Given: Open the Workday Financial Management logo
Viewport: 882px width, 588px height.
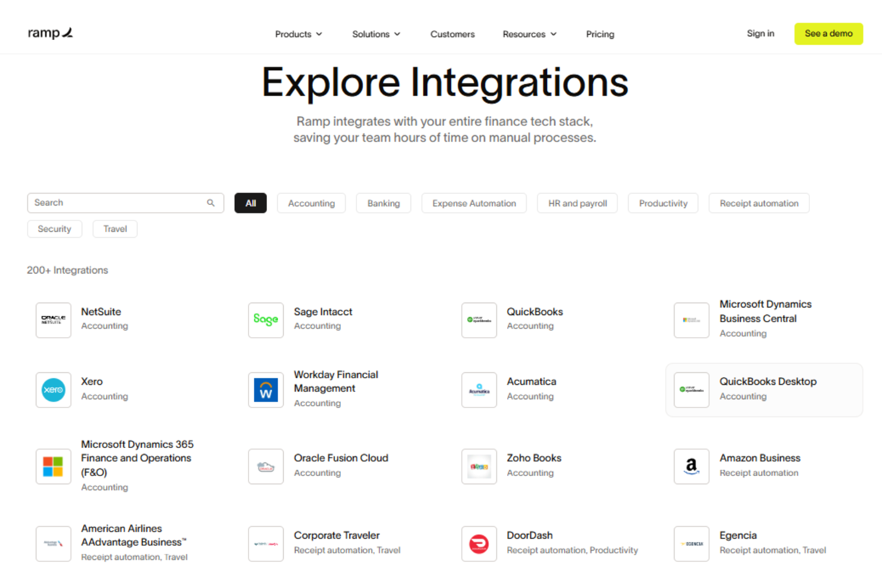Looking at the screenshot, I should pos(266,390).
